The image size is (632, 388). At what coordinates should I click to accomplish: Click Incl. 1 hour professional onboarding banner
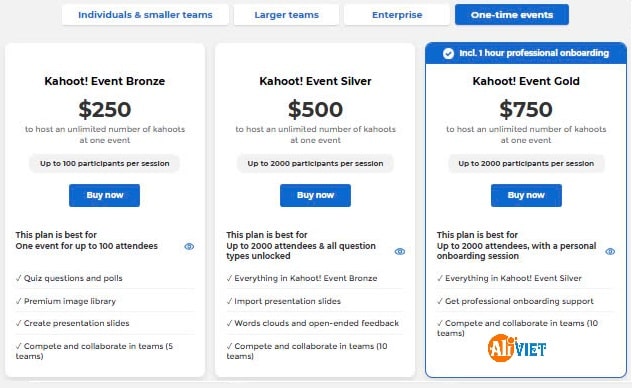[x=526, y=53]
